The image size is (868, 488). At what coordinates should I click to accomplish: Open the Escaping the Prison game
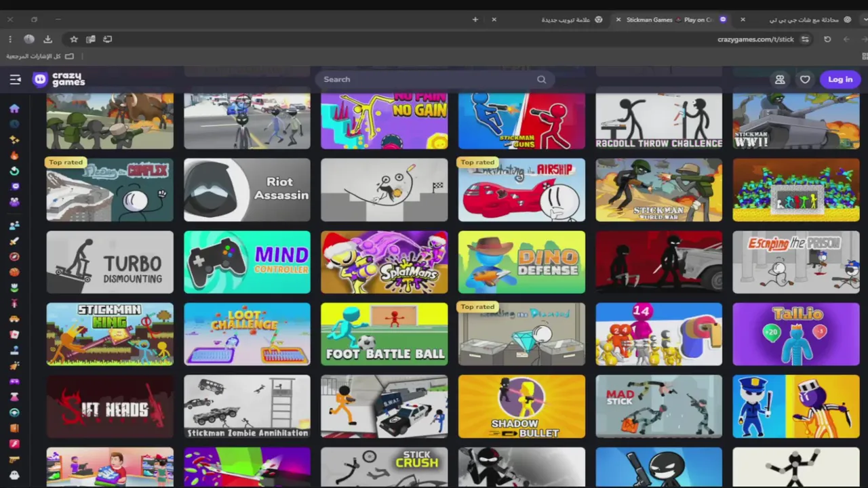click(796, 262)
